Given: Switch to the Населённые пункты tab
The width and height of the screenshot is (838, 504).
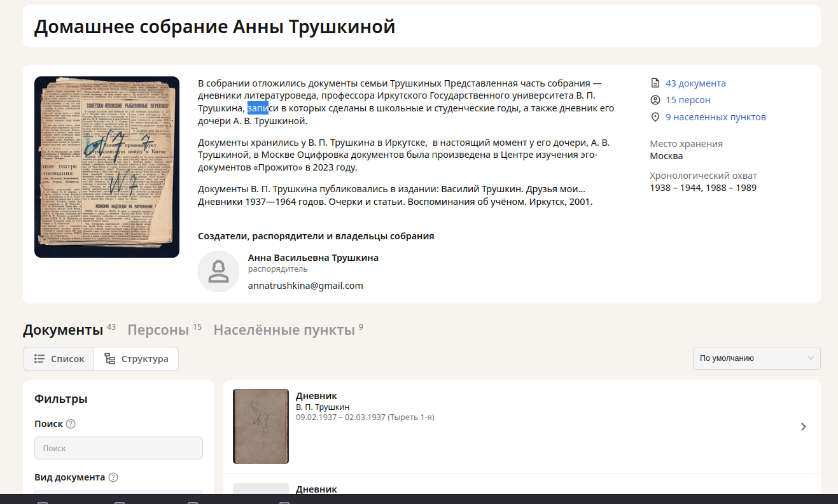Looking at the screenshot, I should pyautogui.click(x=284, y=330).
